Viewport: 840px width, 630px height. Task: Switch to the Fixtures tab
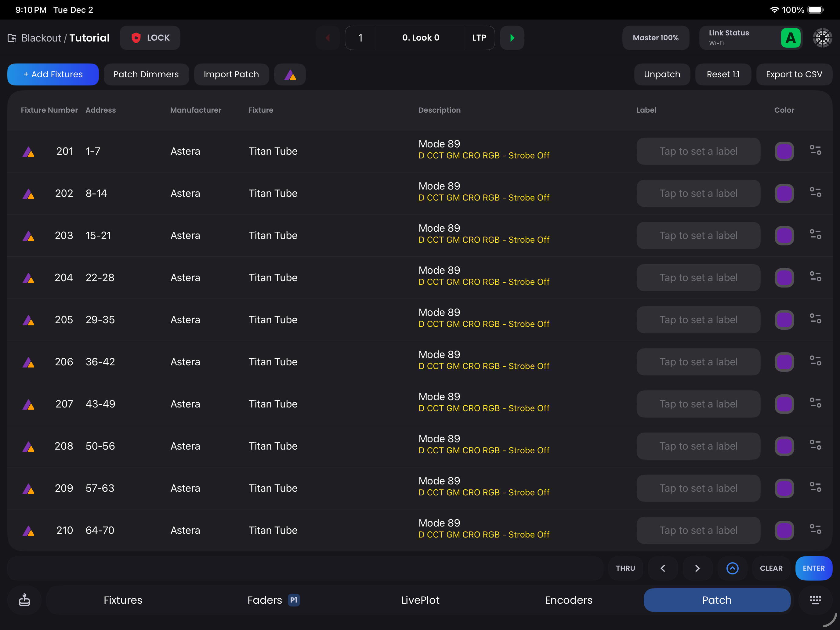point(123,600)
